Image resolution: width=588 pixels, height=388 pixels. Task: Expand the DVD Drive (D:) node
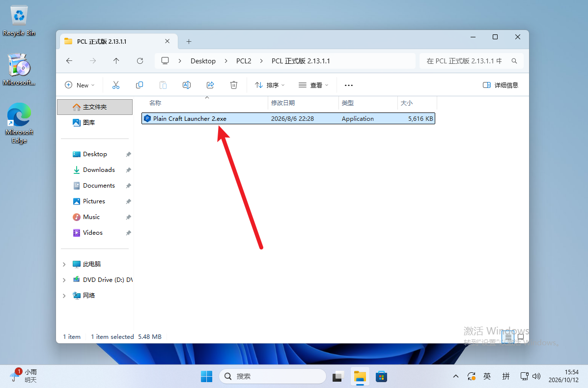[64, 280]
